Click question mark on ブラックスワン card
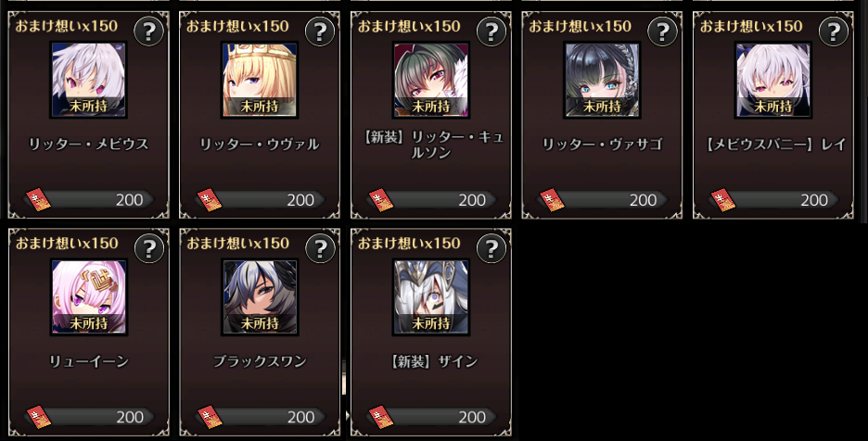This screenshot has height=441, width=868. 321,249
